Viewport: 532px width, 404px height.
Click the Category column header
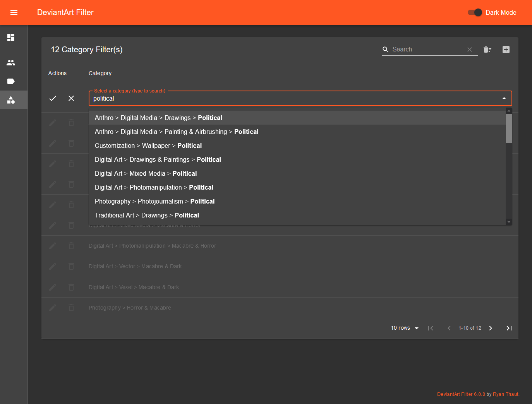[100, 73]
